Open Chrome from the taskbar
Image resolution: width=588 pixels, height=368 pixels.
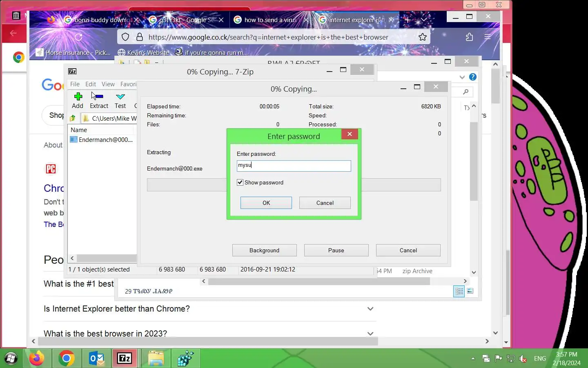pos(66,359)
